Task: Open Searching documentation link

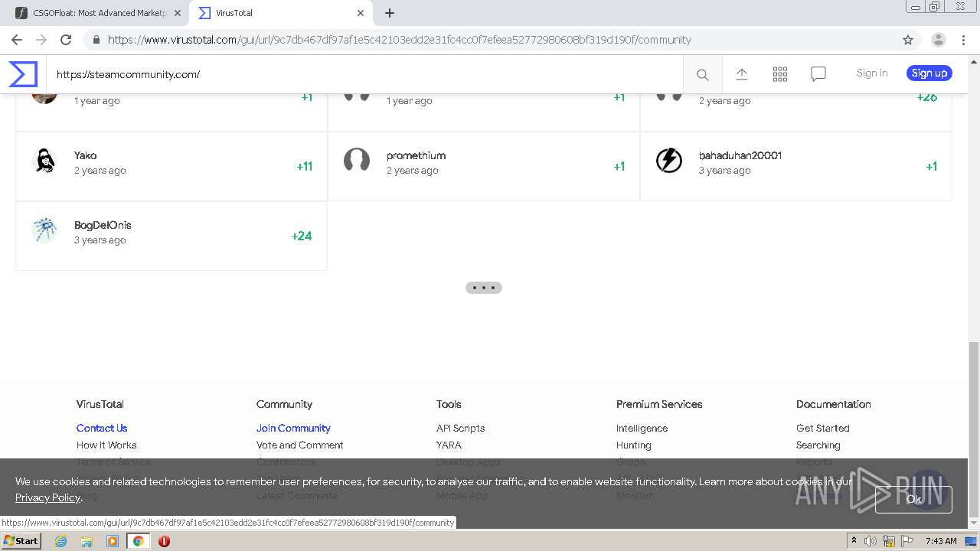Action: click(818, 445)
